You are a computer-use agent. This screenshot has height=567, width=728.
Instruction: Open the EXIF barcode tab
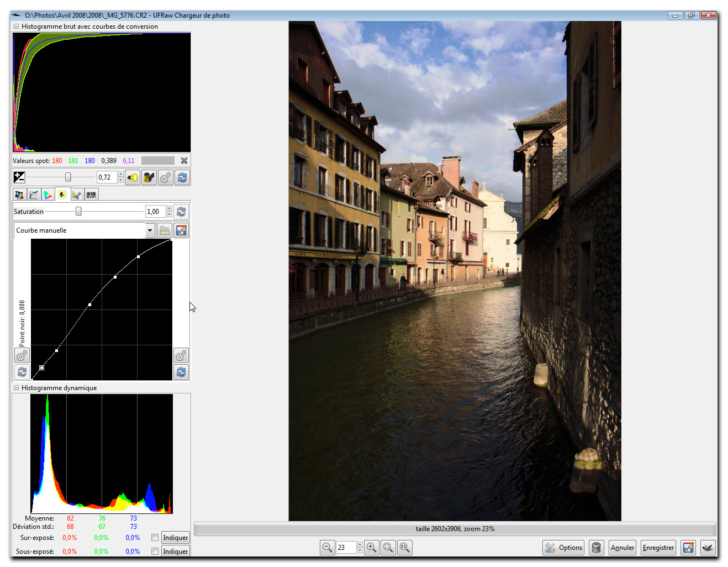(x=91, y=195)
